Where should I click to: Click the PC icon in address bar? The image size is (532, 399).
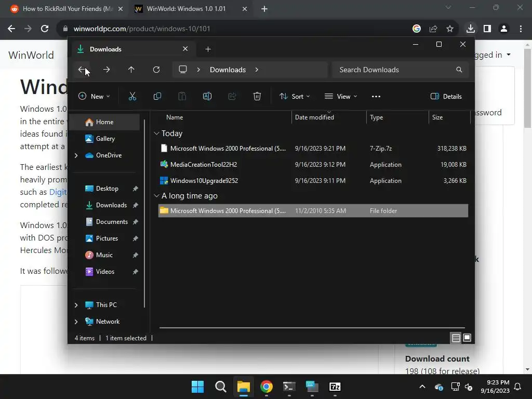[183, 70]
